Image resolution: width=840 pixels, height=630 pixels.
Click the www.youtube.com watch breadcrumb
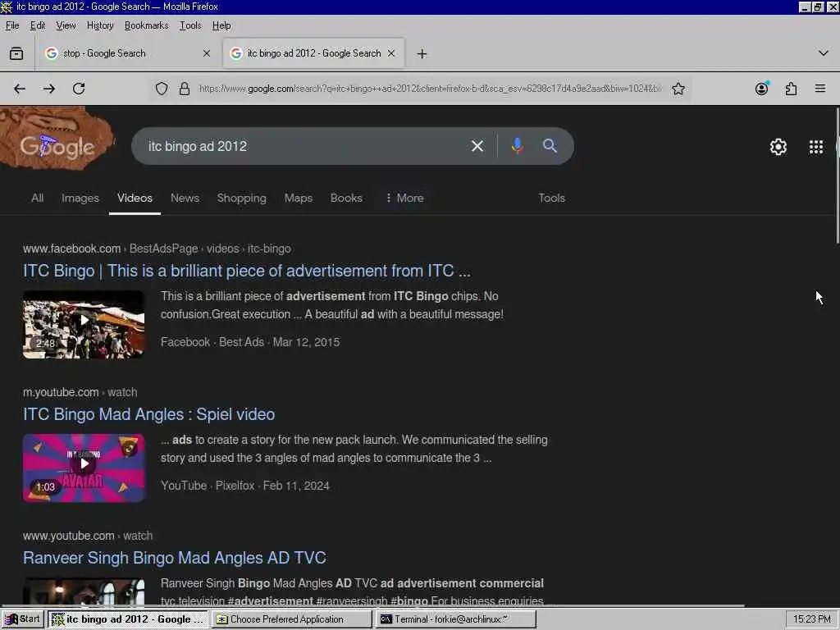[88, 536]
